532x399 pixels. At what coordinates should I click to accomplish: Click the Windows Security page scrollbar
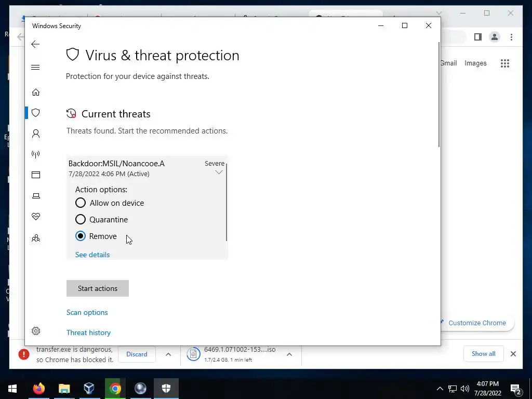pos(439,95)
